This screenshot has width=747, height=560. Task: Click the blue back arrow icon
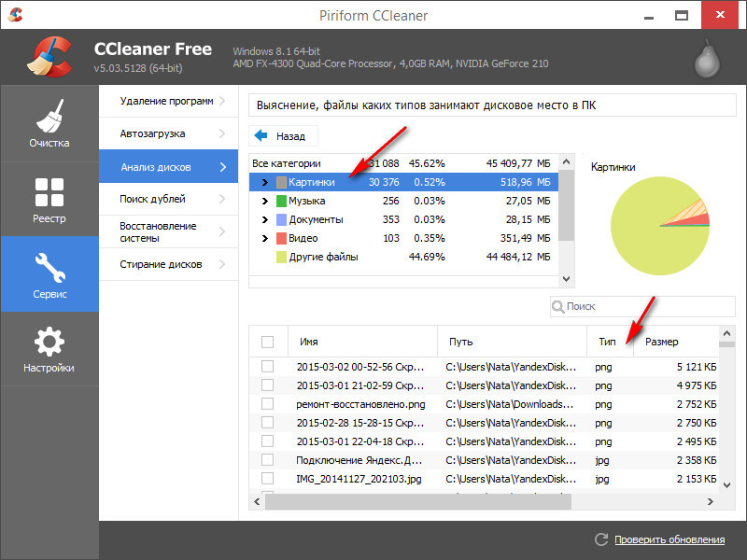(x=261, y=135)
